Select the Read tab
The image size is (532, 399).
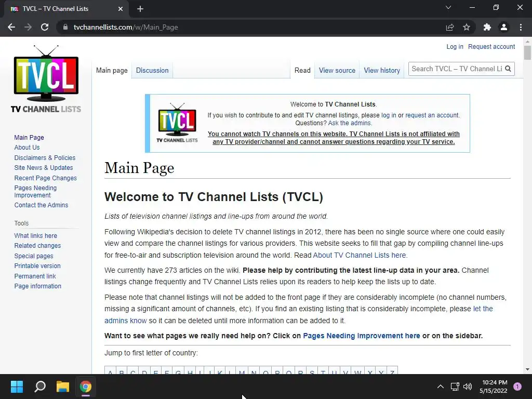pos(302,70)
